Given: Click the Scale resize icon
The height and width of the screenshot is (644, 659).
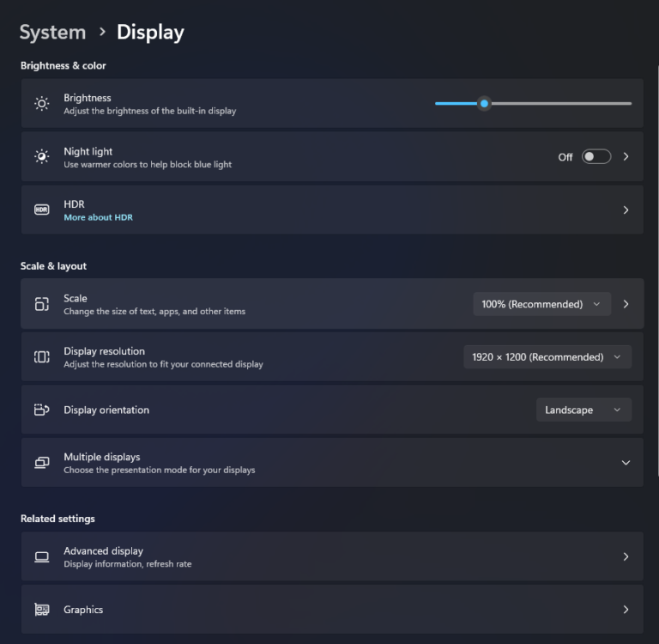Looking at the screenshot, I should click(x=41, y=304).
